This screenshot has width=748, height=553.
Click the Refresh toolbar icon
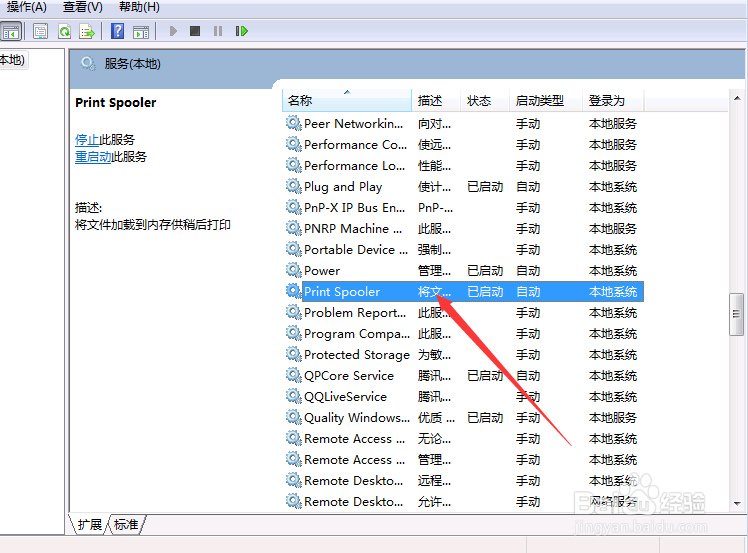[x=64, y=31]
